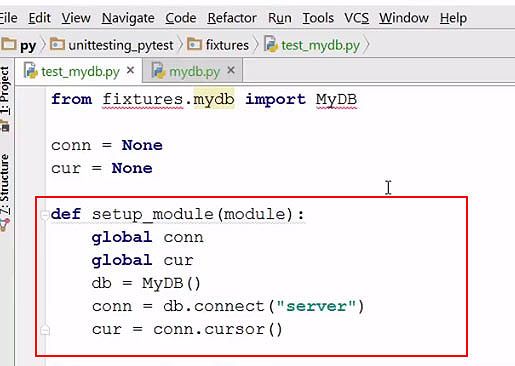The image size is (515, 366).
Task: Open the Run menu
Action: click(280, 18)
